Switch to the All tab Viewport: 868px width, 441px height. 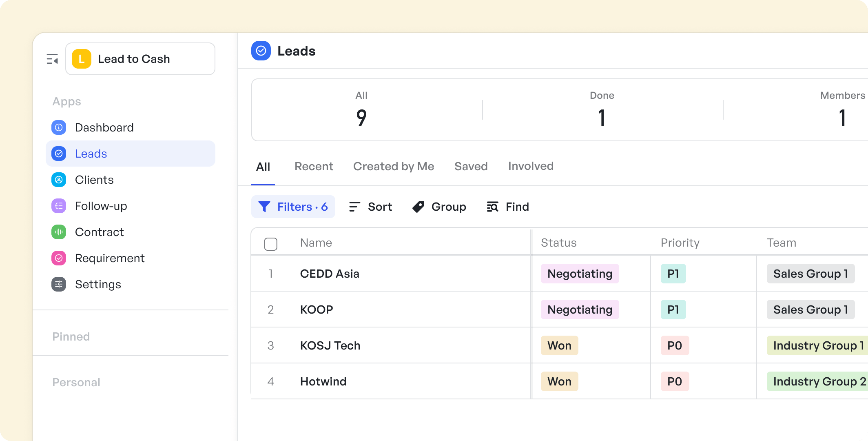pos(263,167)
